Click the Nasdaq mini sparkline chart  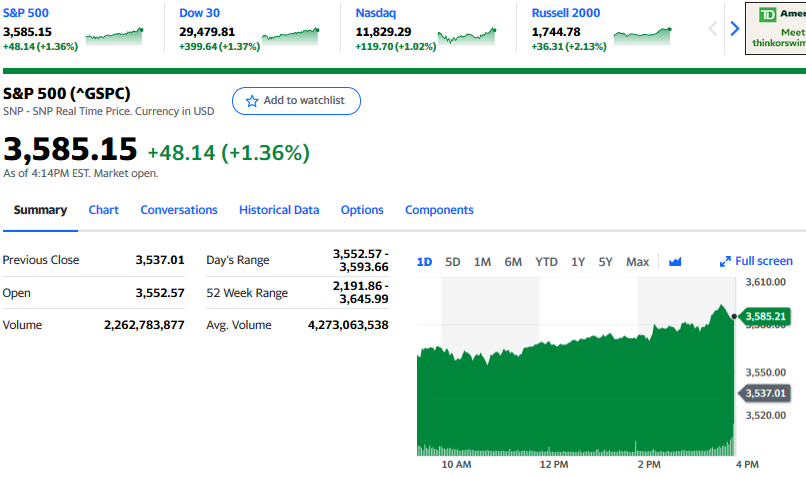(467, 36)
